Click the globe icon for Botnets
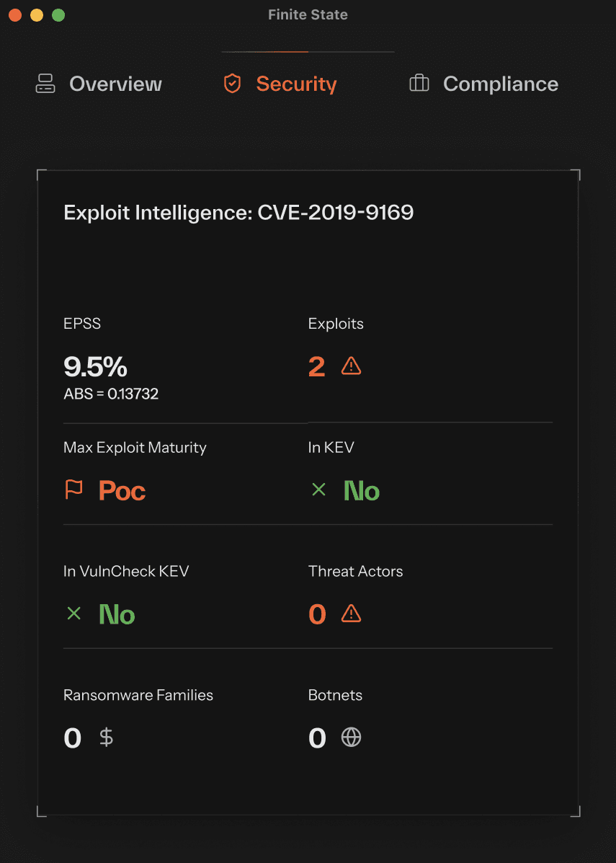Screen dimensions: 616x863 coord(351,738)
